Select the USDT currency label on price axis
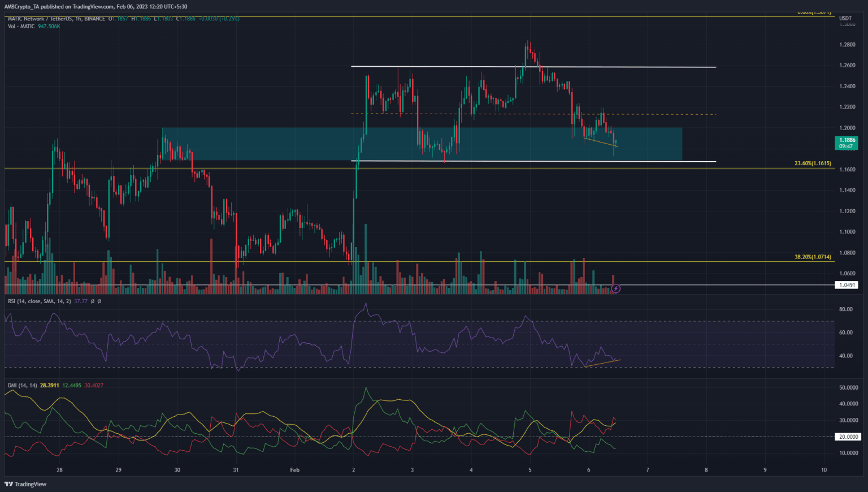 pyautogui.click(x=845, y=19)
